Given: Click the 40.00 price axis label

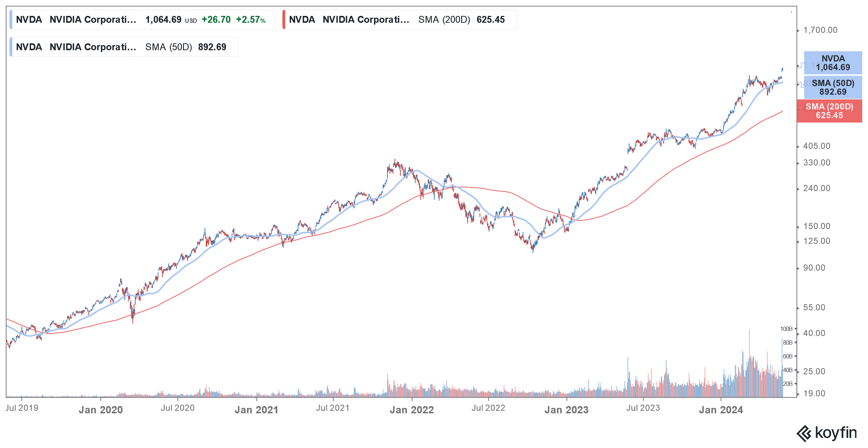Looking at the screenshot, I should click(814, 333).
